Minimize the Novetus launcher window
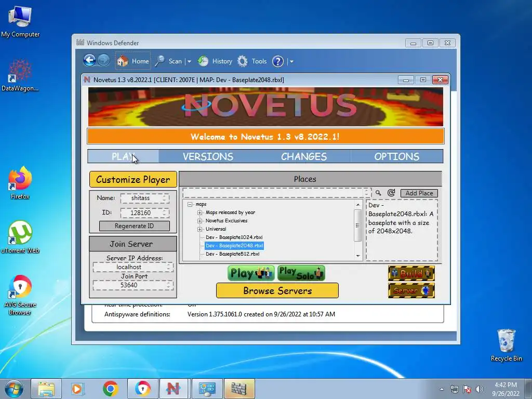 406,80
